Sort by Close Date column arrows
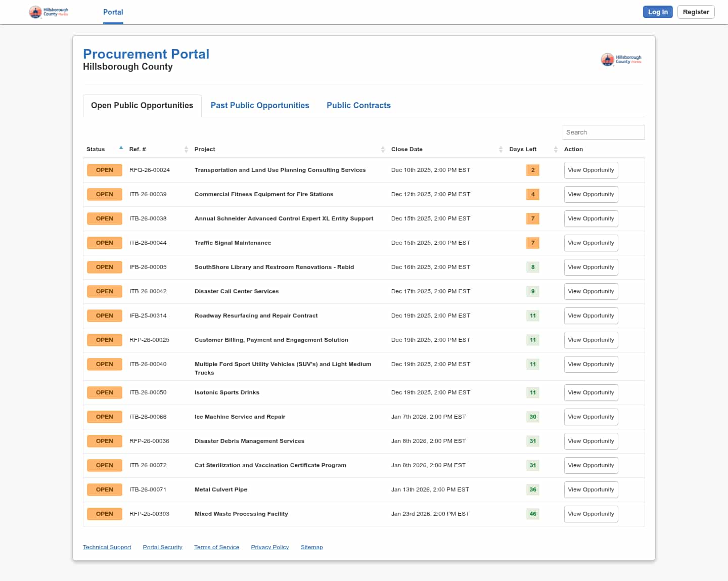This screenshot has height=581, width=728. click(500, 149)
